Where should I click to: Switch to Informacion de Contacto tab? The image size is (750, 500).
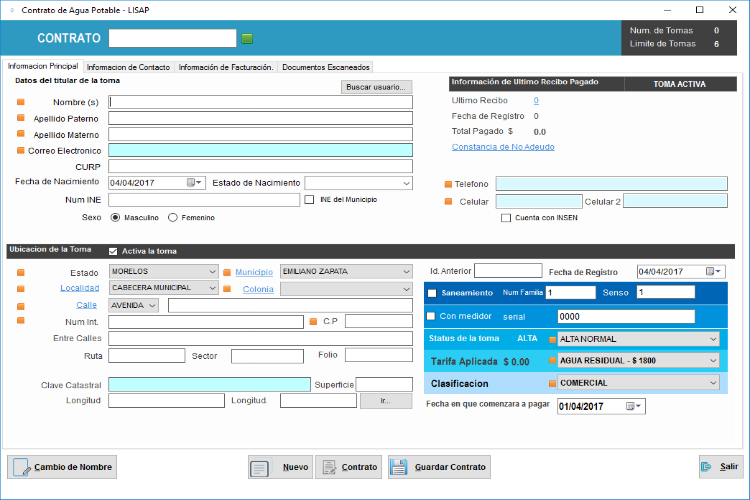128,67
